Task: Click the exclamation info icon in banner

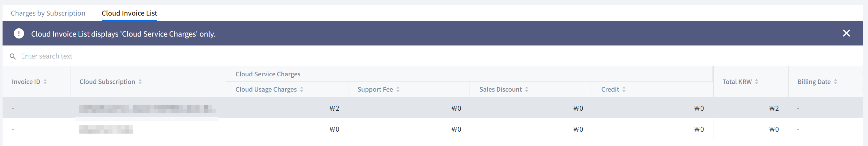Action: coord(19,34)
